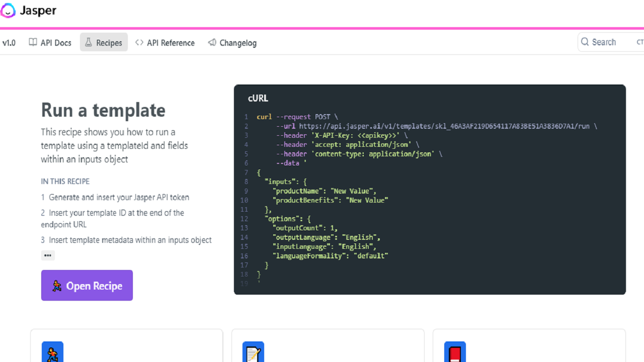Click the API Reference code brackets icon
The width and height of the screenshot is (644, 362).
pos(139,43)
